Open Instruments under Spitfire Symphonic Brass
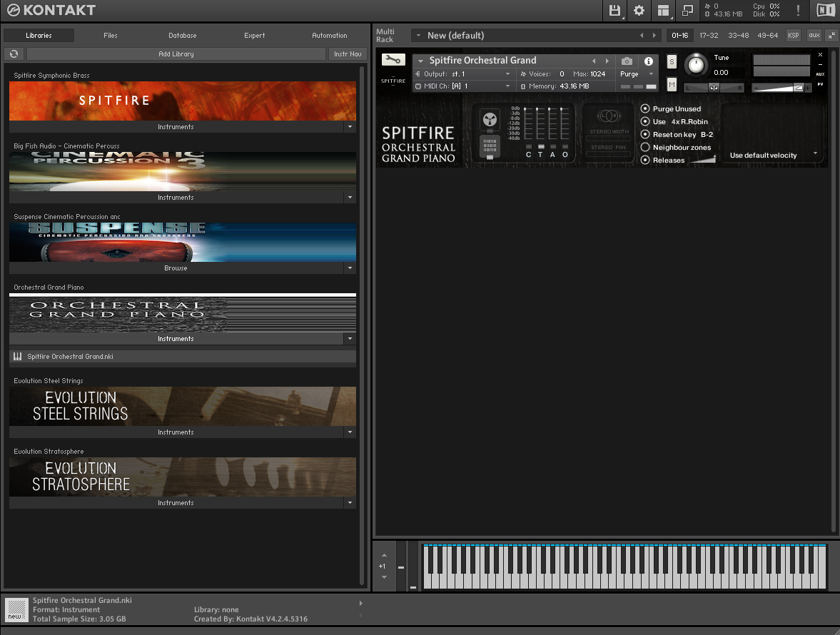Screen dimensions: 840x635 click(x=176, y=127)
